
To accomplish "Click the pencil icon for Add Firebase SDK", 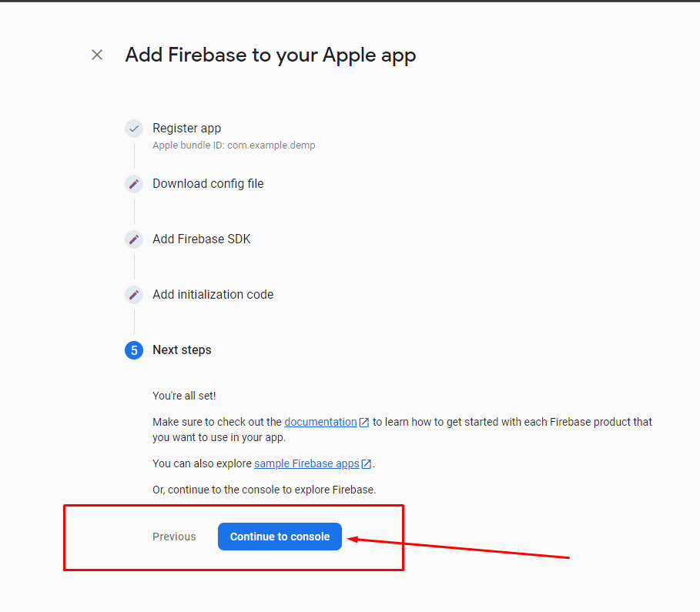I will pos(134,239).
